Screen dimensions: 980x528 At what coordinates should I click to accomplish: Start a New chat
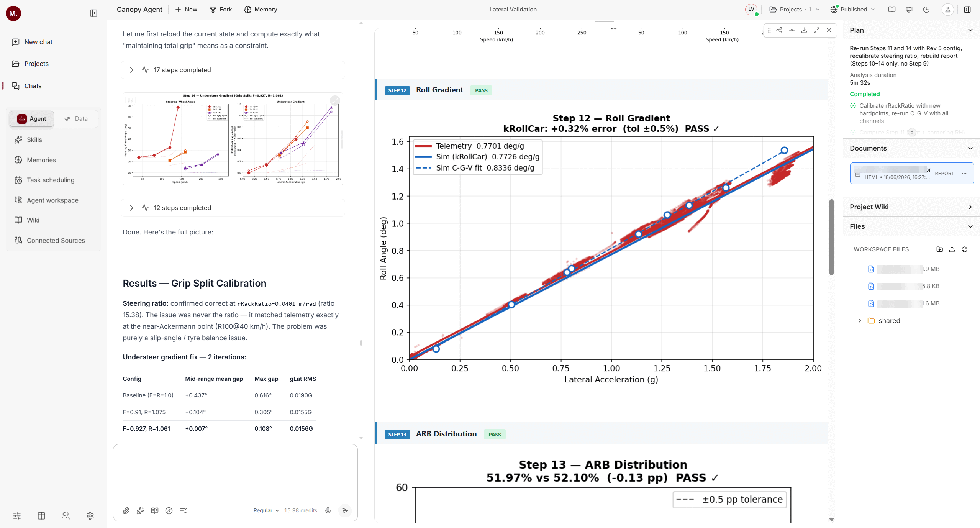(x=38, y=42)
